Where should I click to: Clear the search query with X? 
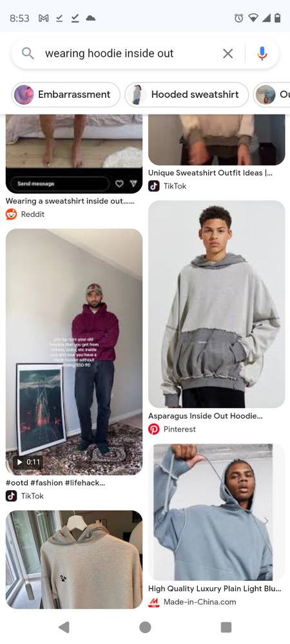(227, 53)
